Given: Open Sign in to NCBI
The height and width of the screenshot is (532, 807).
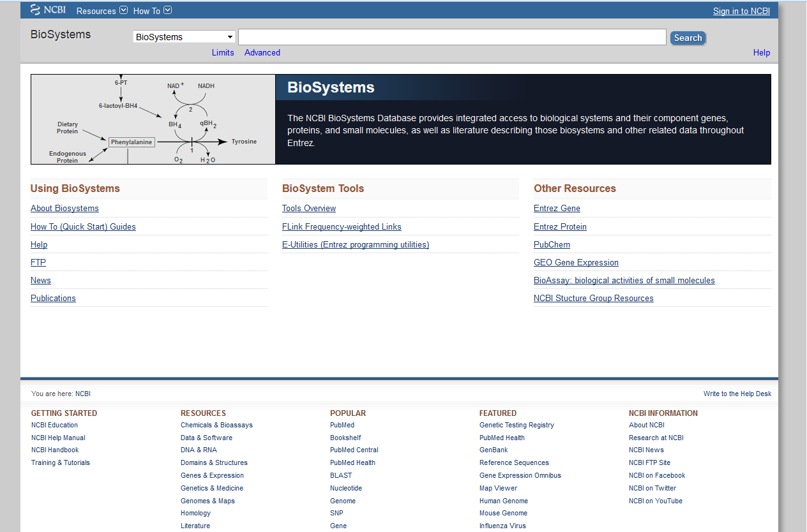Looking at the screenshot, I should tap(741, 11).
